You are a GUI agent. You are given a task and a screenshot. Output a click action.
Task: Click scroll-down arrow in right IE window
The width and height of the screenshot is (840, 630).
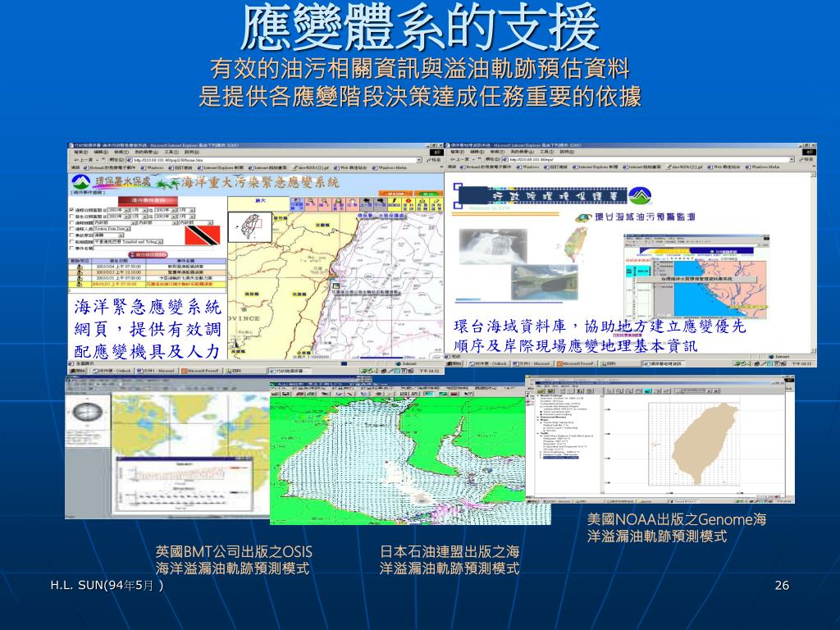[813, 349]
